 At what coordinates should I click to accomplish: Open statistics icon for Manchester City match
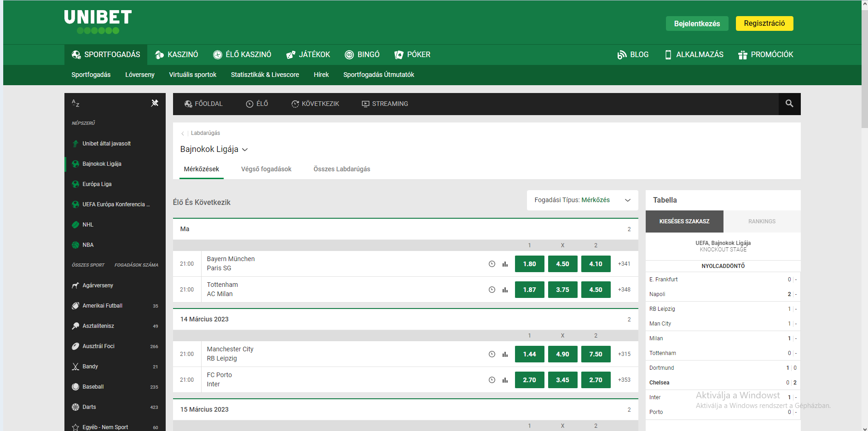click(x=505, y=354)
